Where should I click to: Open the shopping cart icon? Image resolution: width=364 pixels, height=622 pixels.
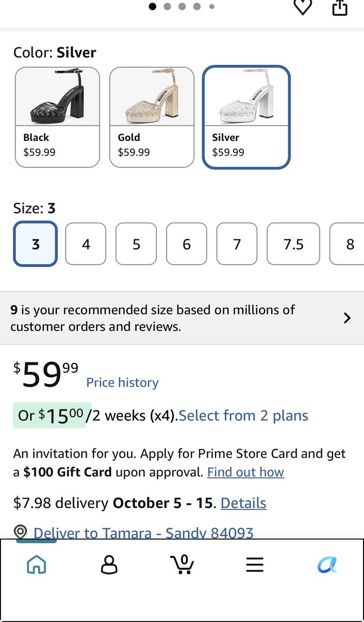(182, 564)
